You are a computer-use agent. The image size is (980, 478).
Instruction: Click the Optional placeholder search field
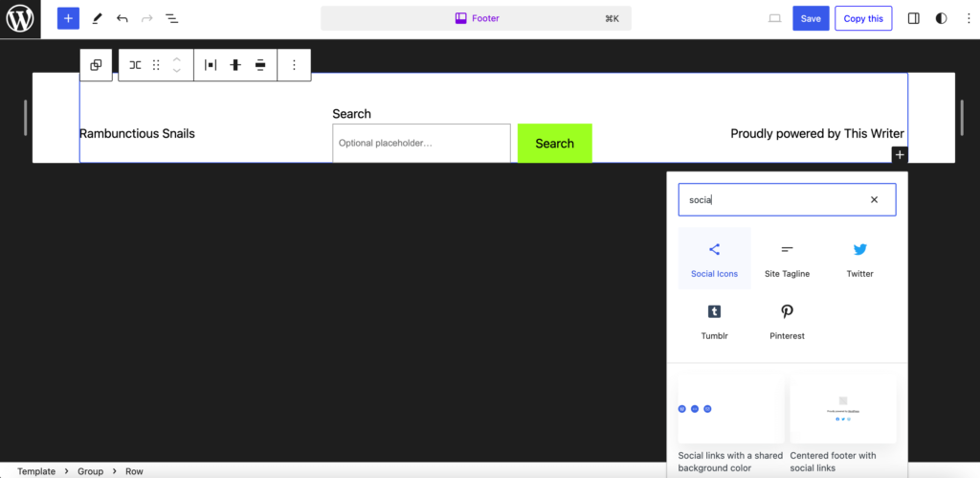[421, 144]
